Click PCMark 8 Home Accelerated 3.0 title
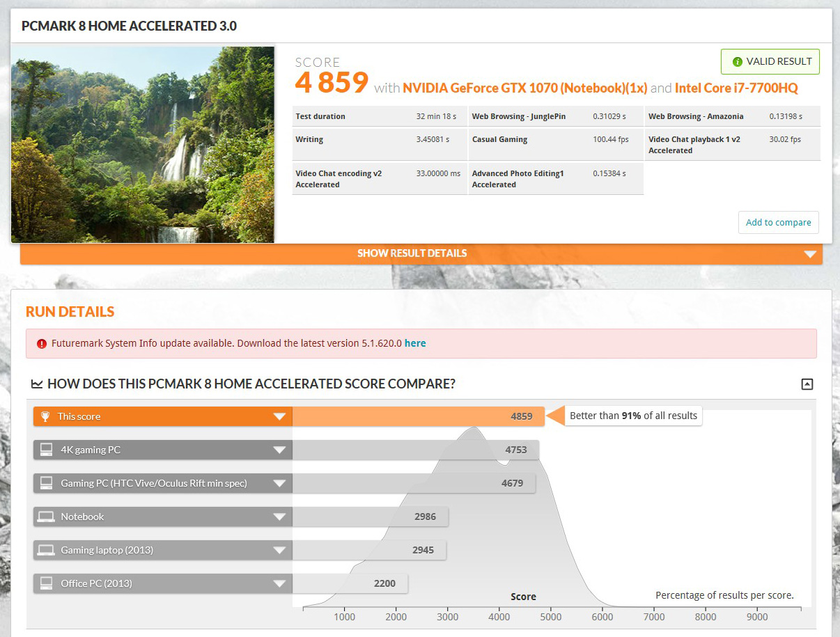 coord(129,26)
